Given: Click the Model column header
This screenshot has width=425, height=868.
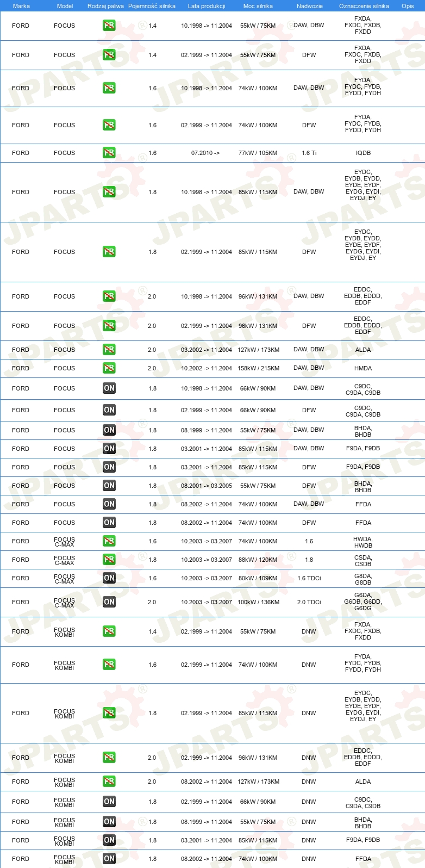Looking at the screenshot, I should point(65,6).
